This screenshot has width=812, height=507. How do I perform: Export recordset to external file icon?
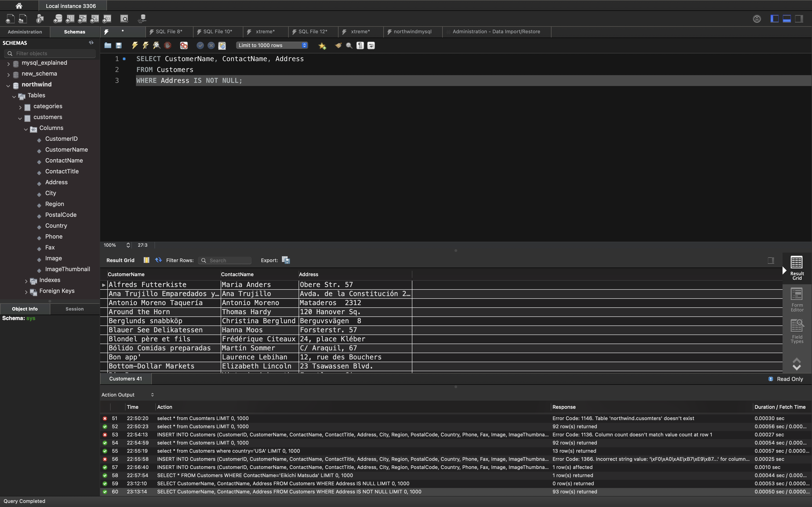pos(285,260)
